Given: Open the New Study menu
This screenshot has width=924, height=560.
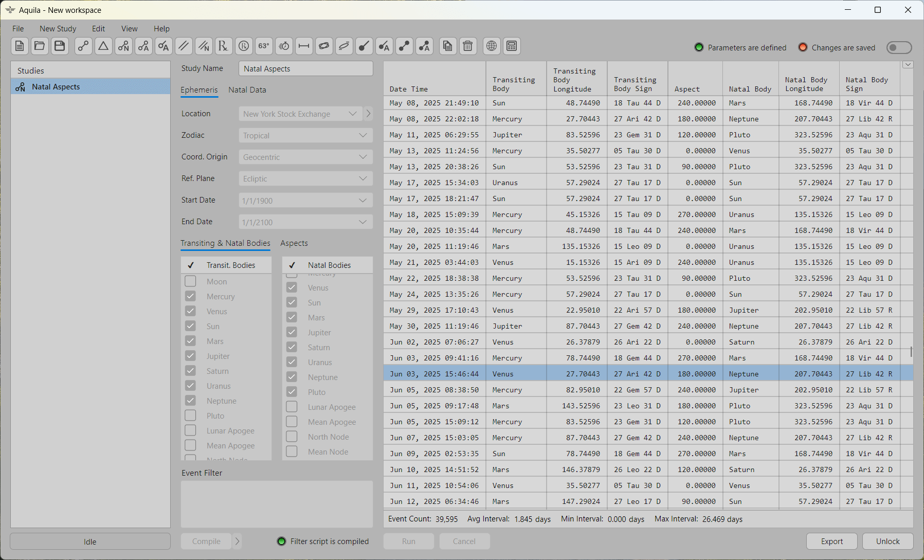Looking at the screenshot, I should [x=58, y=29].
